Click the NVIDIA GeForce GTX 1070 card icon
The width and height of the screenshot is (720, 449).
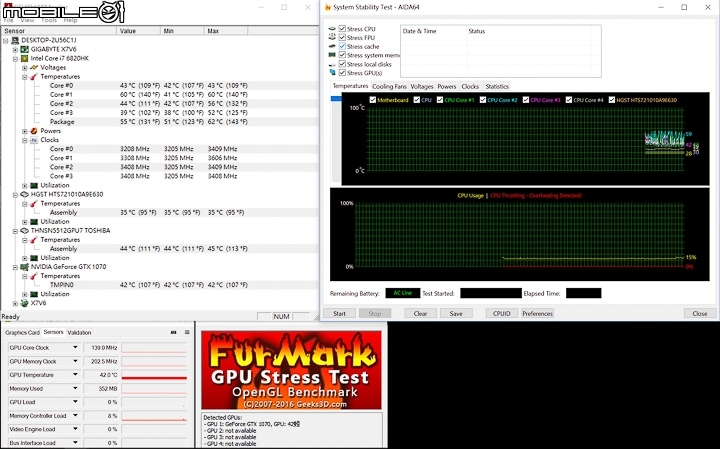tap(24, 267)
